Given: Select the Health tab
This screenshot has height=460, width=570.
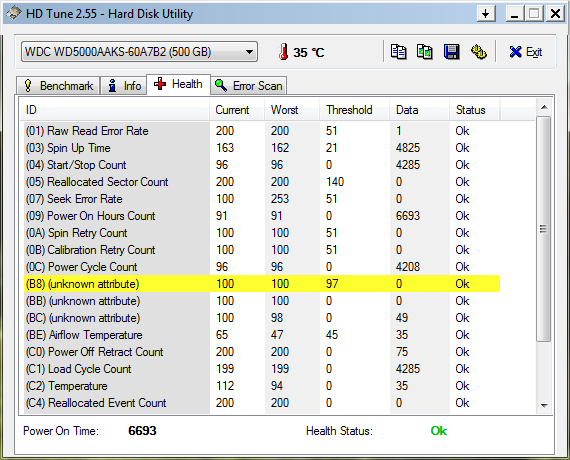Looking at the screenshot, I should point(178,84).
